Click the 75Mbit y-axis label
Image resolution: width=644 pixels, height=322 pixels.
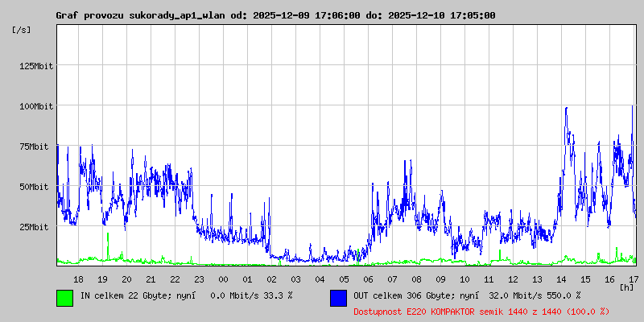coord(34,147)
